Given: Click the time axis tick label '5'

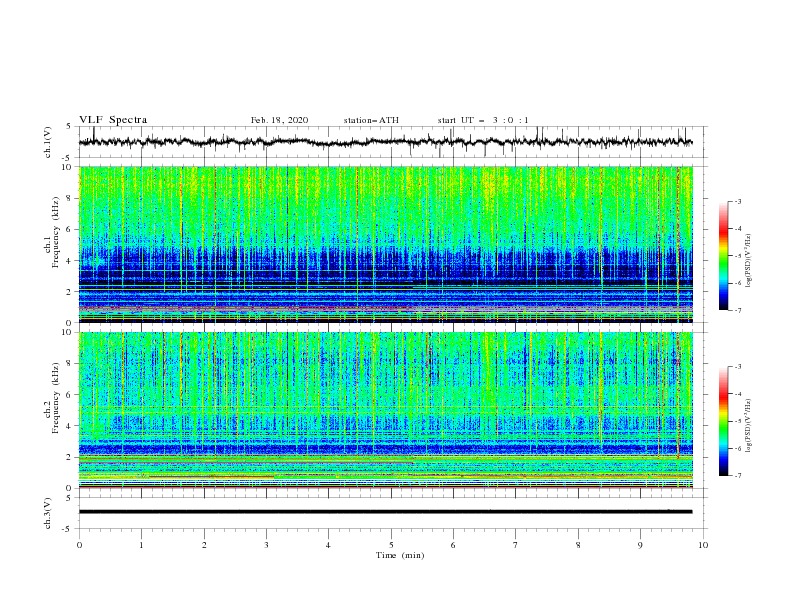Looking at the screenshot, I should pyautogui.click(x=391, y=545).
